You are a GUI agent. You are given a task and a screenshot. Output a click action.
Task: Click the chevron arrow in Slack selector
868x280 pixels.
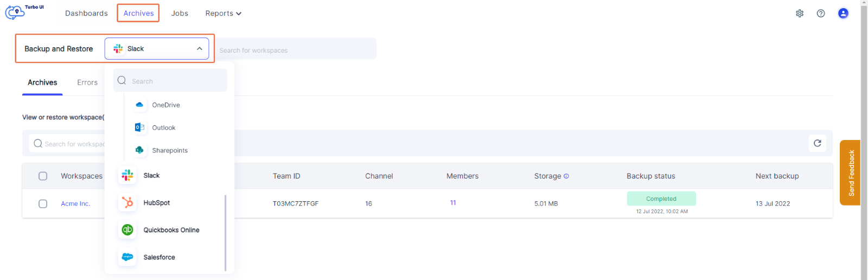200,49
